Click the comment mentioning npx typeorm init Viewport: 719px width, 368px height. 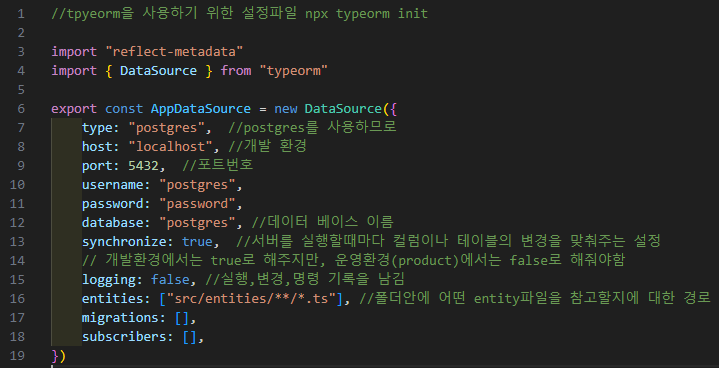(239, 14)
